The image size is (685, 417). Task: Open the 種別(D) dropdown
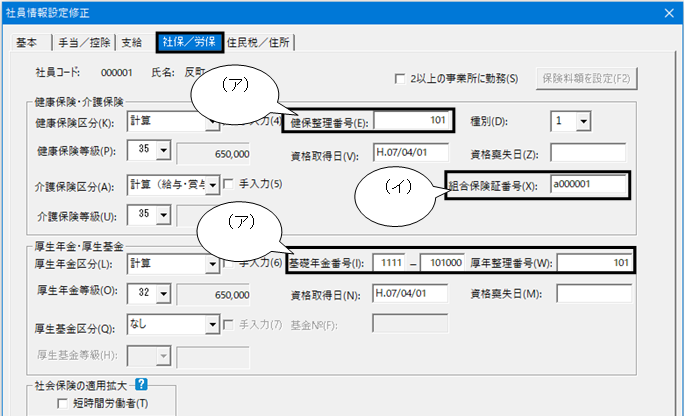[583, 121]
